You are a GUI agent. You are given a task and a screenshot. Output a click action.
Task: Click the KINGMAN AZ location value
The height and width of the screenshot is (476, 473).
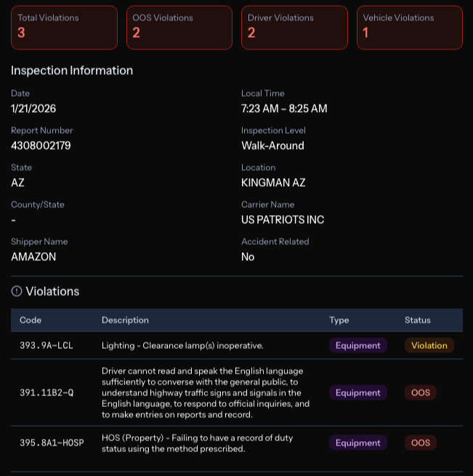point(273,182)
